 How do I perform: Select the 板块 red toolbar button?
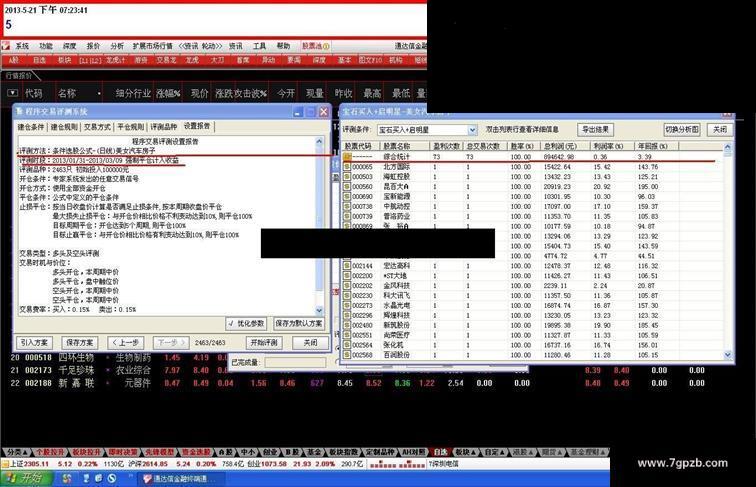[x=65, y=60]
